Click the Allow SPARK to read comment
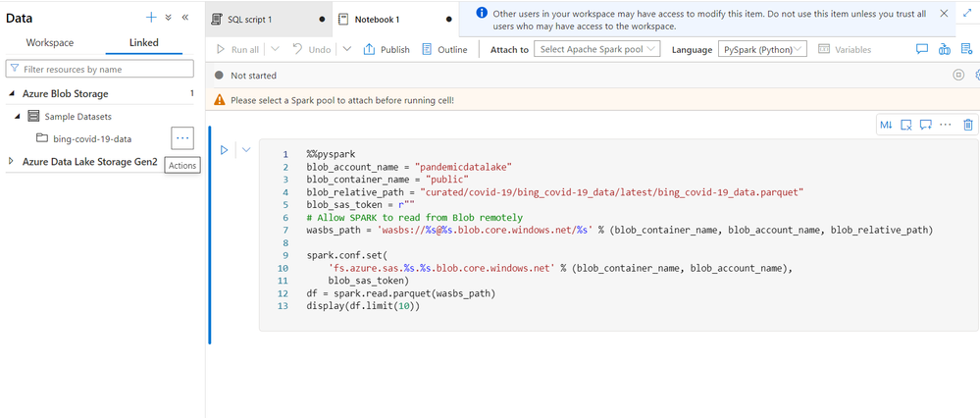Viewport: 980px width, 418px height. click(414, 218)
